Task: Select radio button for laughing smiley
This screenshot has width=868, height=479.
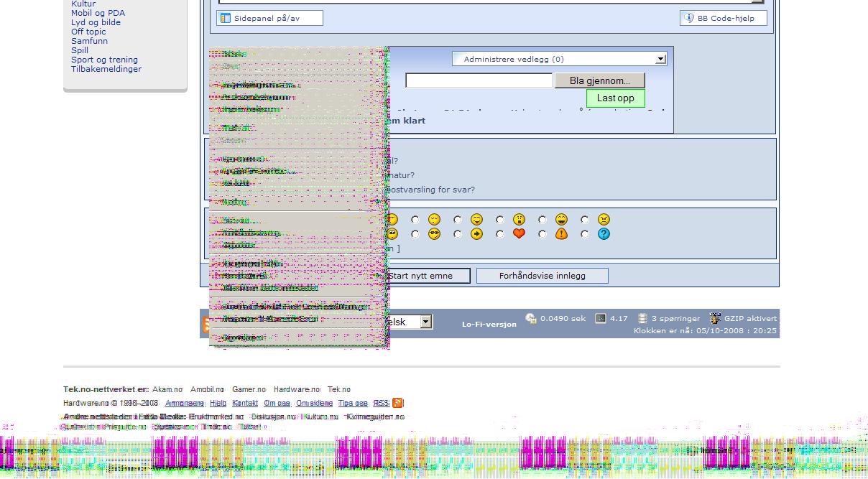Action: coord(542,220)
